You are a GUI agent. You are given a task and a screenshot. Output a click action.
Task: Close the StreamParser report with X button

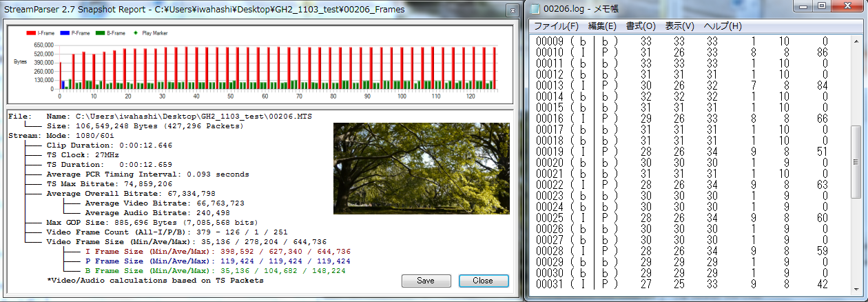point(511,10)
